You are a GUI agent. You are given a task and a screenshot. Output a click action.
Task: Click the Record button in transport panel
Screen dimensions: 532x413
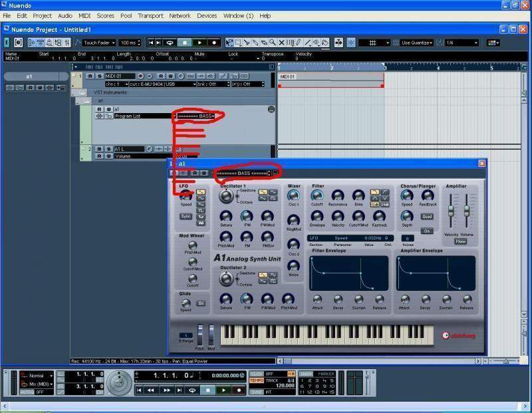[x=239, y=390]
